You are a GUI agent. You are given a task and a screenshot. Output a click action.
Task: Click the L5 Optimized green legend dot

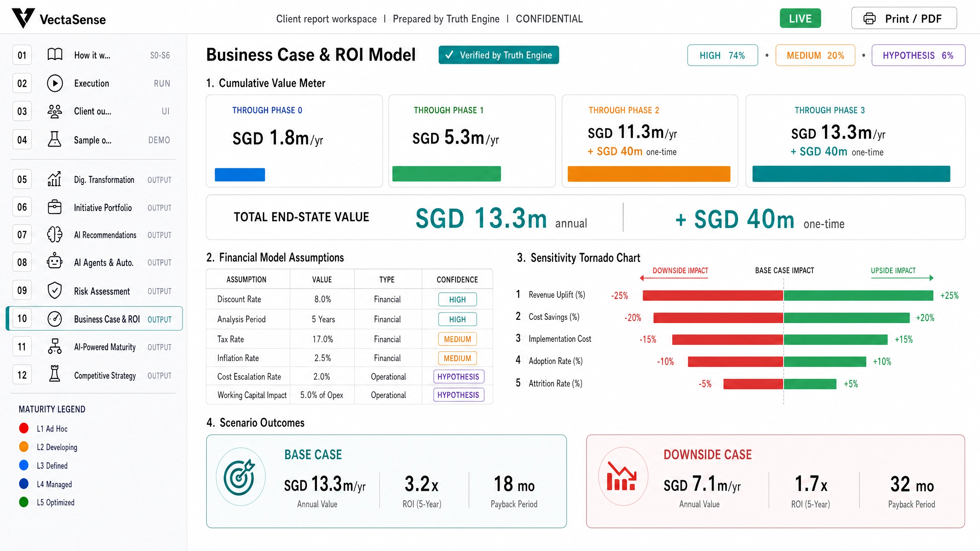24,502
